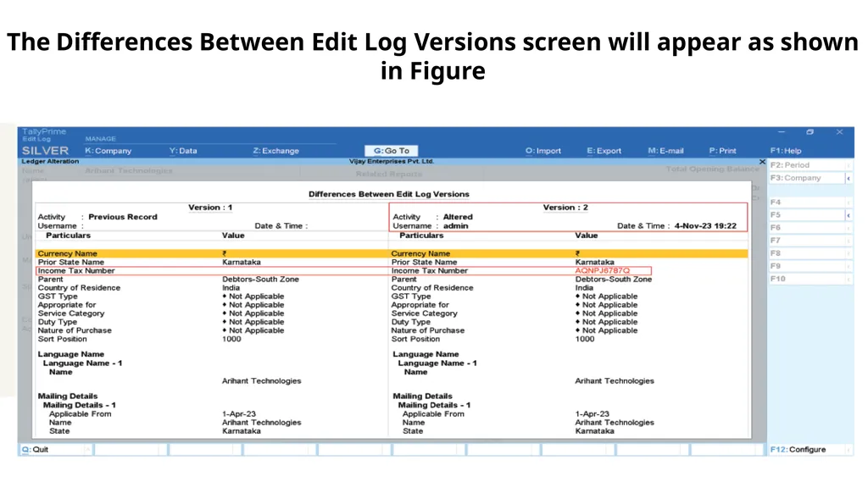
Task: Open the Z: Exchange menu
Action: (x=275, y=151)
